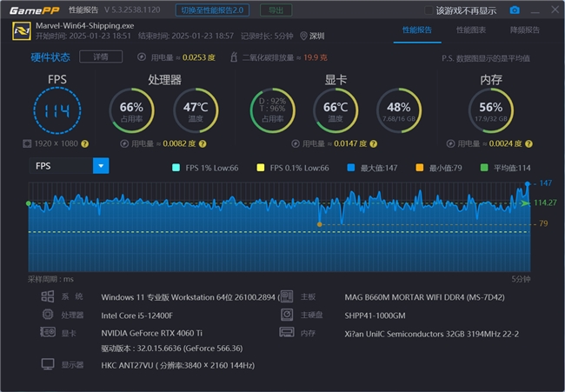This screenshot has height=392, width=565.
Task: Click the Windows 11 专业版 Workstation text
Action: tap(190, 297)
